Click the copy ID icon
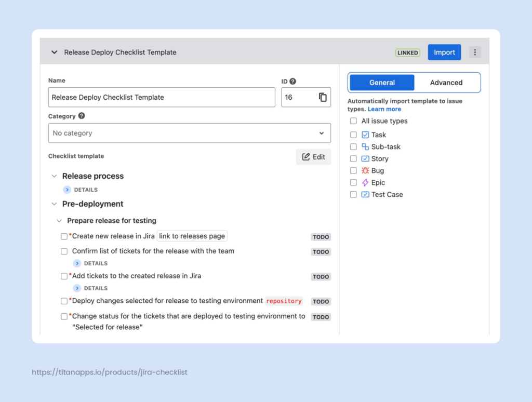 323,97
